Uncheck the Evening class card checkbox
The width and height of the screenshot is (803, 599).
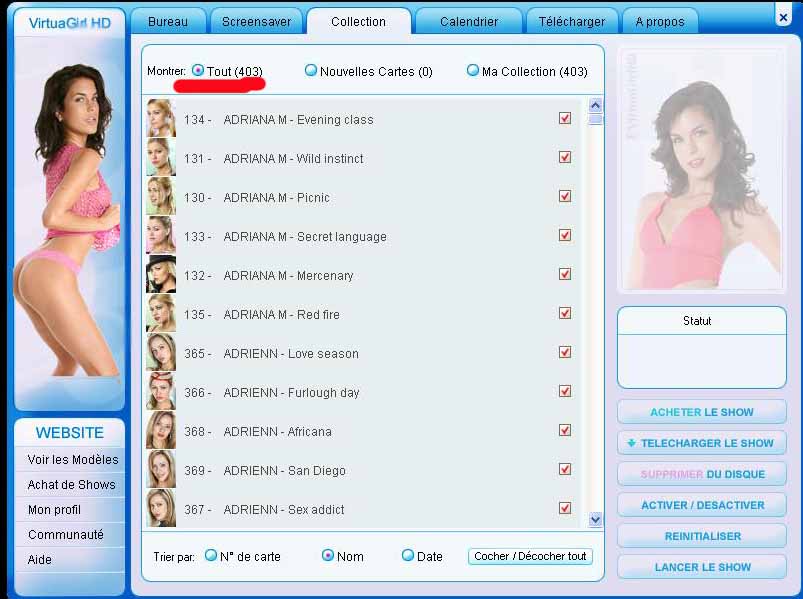(565, 118)
